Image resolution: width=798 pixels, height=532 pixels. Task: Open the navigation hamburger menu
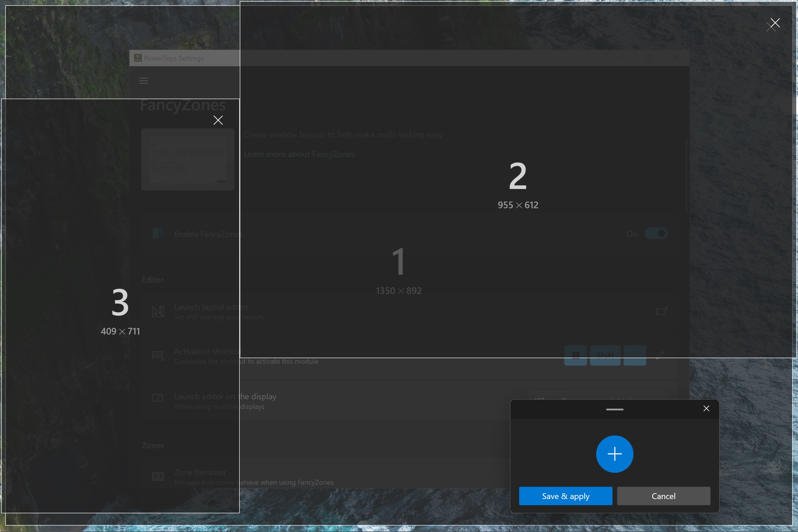(143, 81)
